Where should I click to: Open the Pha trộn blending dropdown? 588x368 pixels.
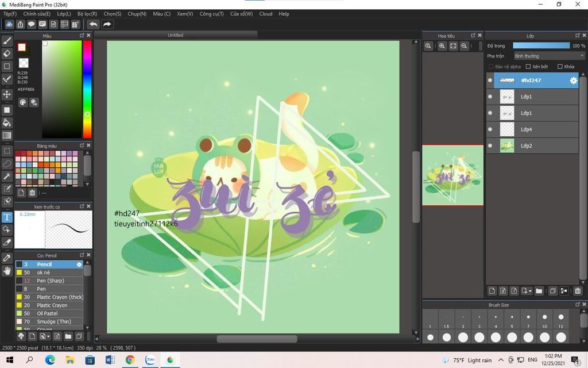click(549, 56)
